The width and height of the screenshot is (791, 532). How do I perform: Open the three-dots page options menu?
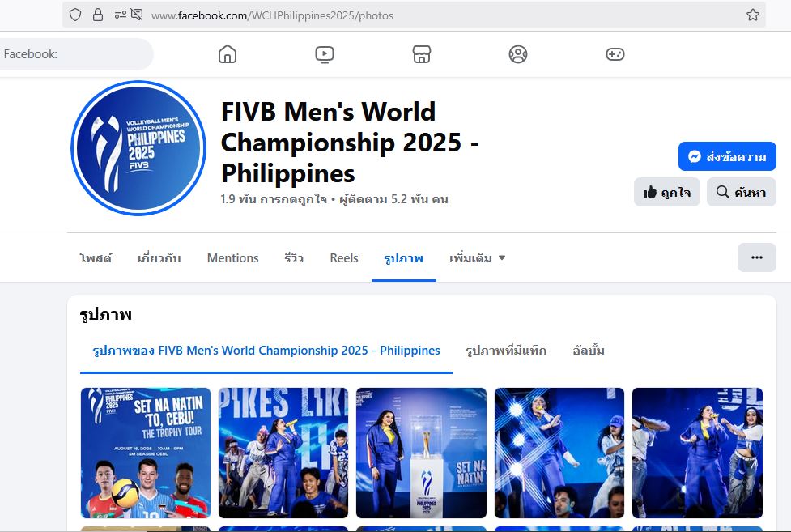point(757,257)
